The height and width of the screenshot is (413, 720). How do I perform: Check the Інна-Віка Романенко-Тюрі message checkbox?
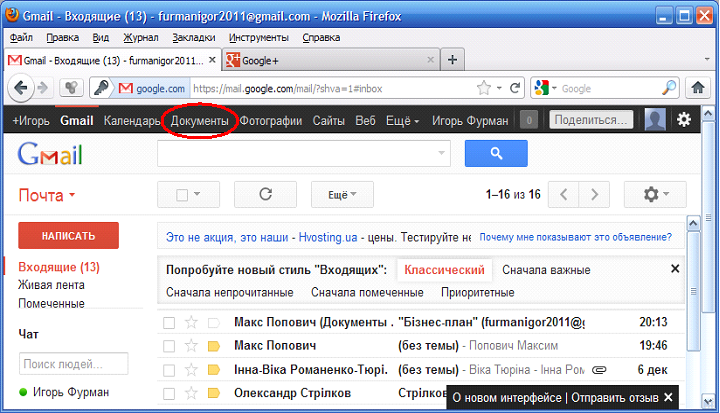tap(169, 370)
